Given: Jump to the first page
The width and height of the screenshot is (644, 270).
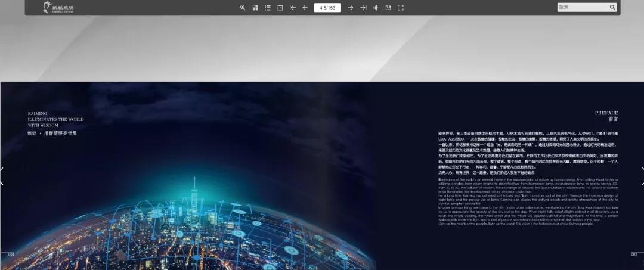Looking at the screenshot, I should coord(293,8).
